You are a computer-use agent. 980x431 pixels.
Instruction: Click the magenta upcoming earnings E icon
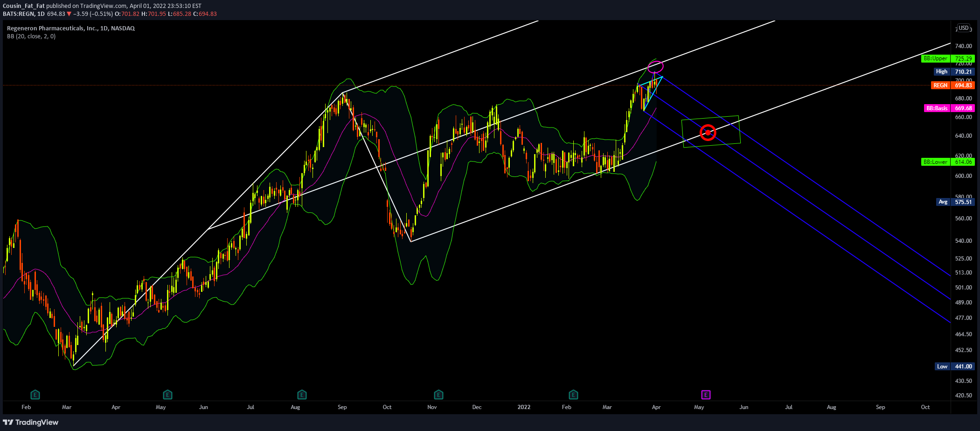point(706,395)
